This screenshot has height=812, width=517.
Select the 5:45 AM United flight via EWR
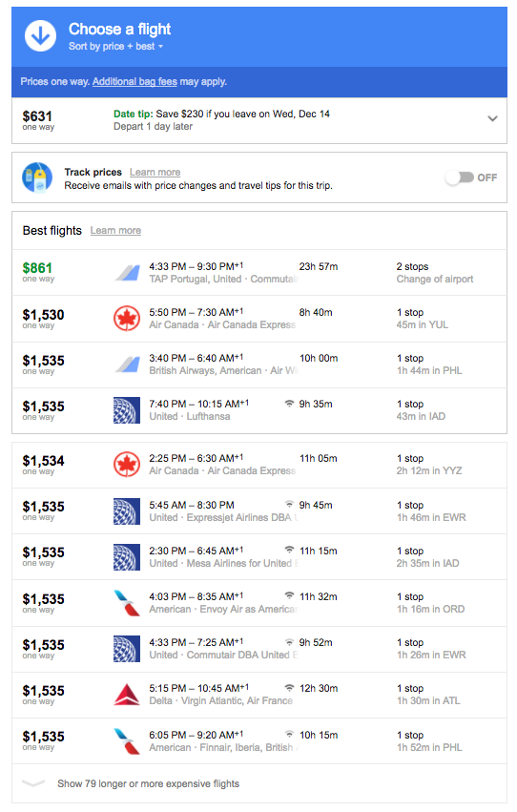click(259, 511)
